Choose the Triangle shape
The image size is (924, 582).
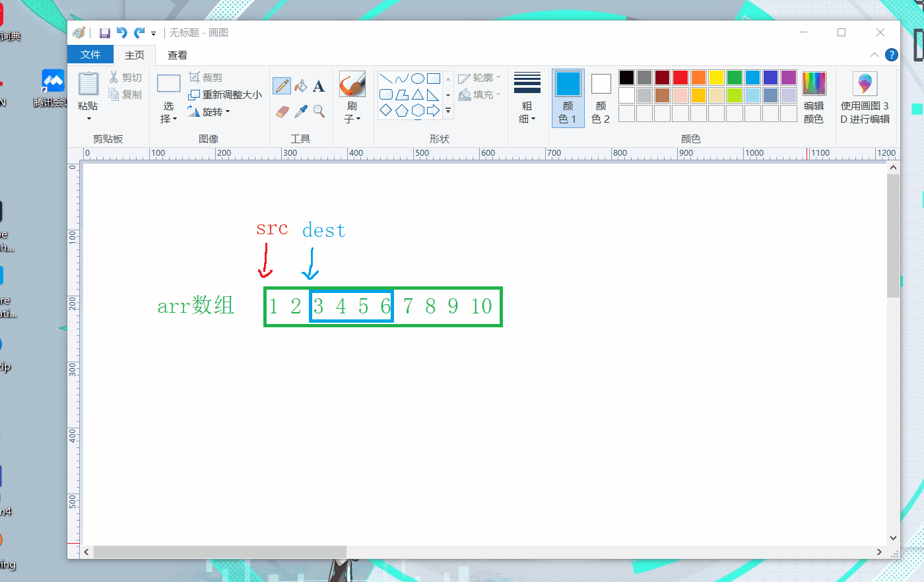pyautogui.click(x=418, y=94)
